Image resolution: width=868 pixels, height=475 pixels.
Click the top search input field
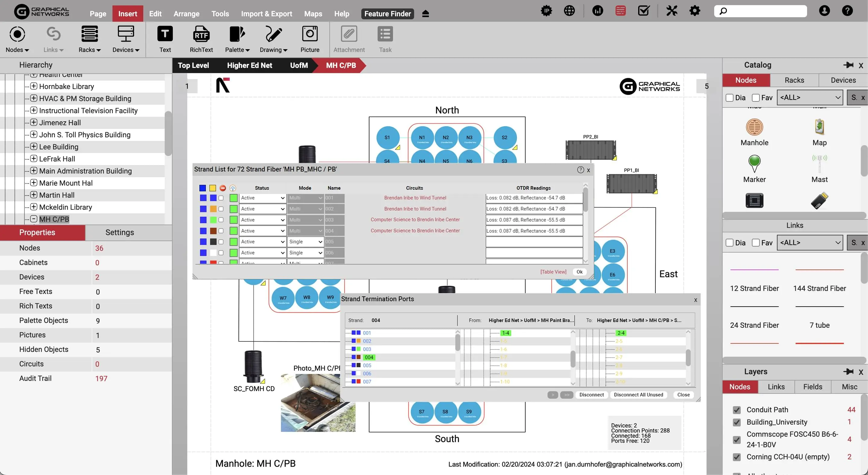click(x=760, y=11)
